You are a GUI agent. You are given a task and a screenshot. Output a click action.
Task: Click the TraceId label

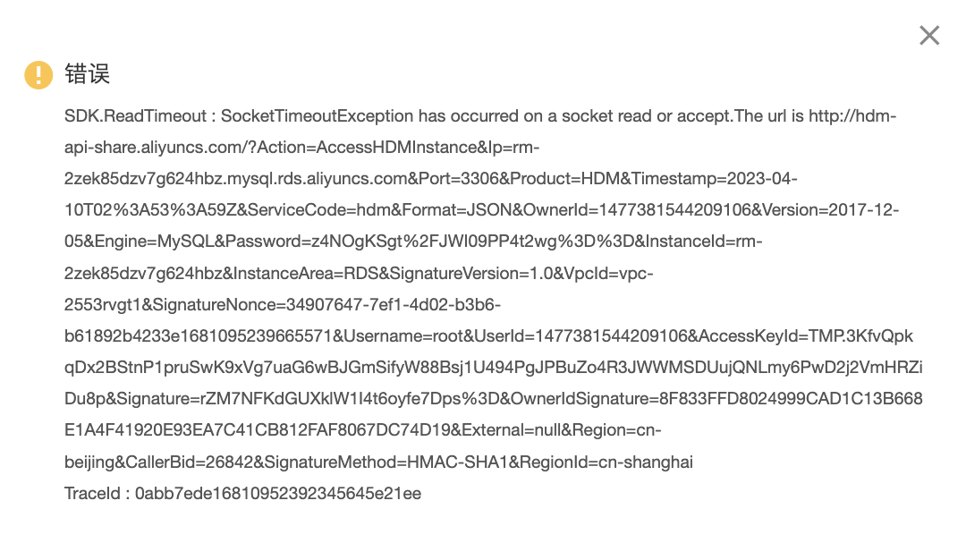click(92, 494)
